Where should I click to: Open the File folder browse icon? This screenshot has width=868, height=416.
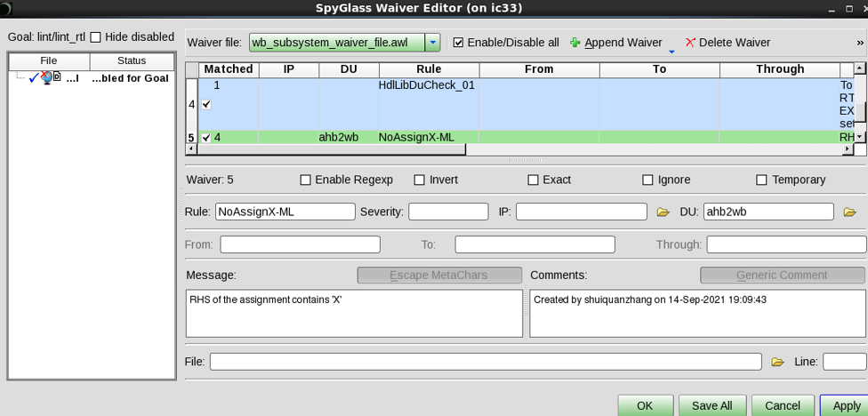(x=778, y=362)
